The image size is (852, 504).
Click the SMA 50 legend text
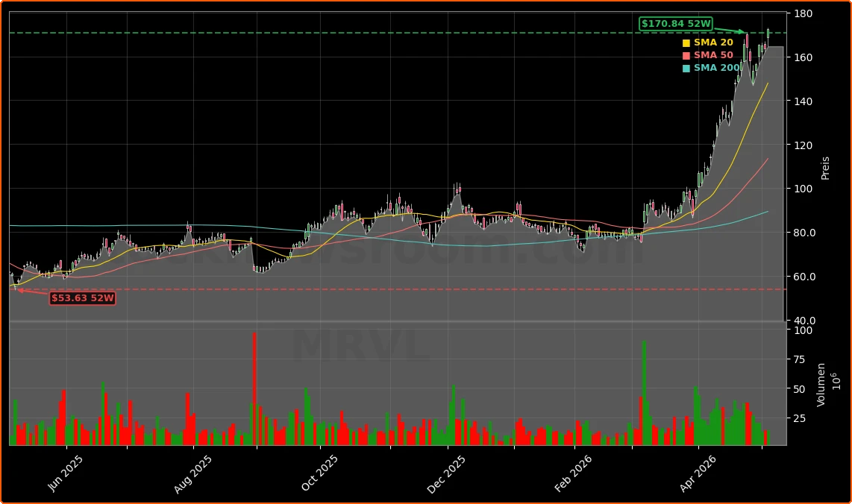coord(713,55)
